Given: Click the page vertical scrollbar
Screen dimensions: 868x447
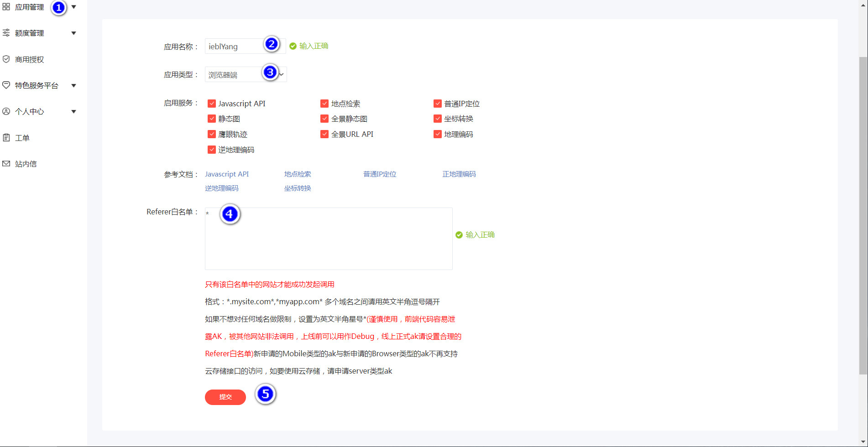Looking at the screenshot, I should 863,214.
